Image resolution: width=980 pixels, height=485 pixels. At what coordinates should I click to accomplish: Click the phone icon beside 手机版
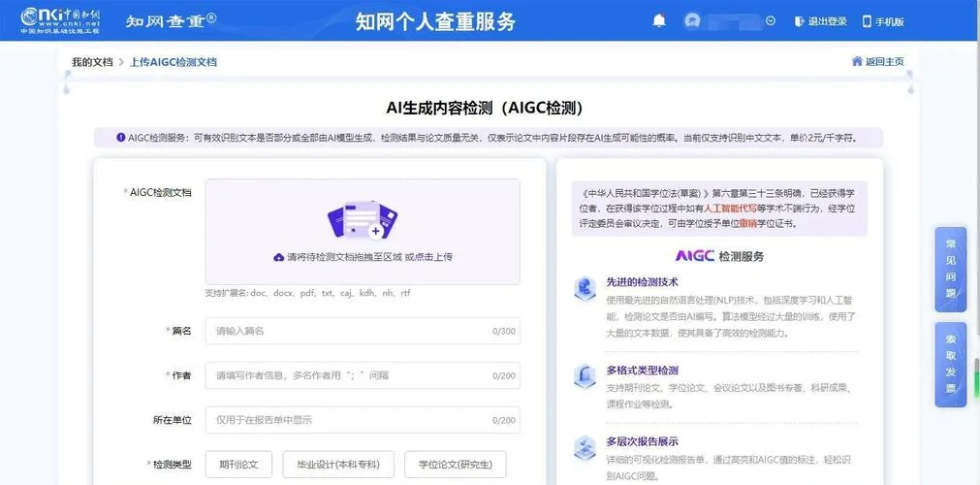pos(867,21)
